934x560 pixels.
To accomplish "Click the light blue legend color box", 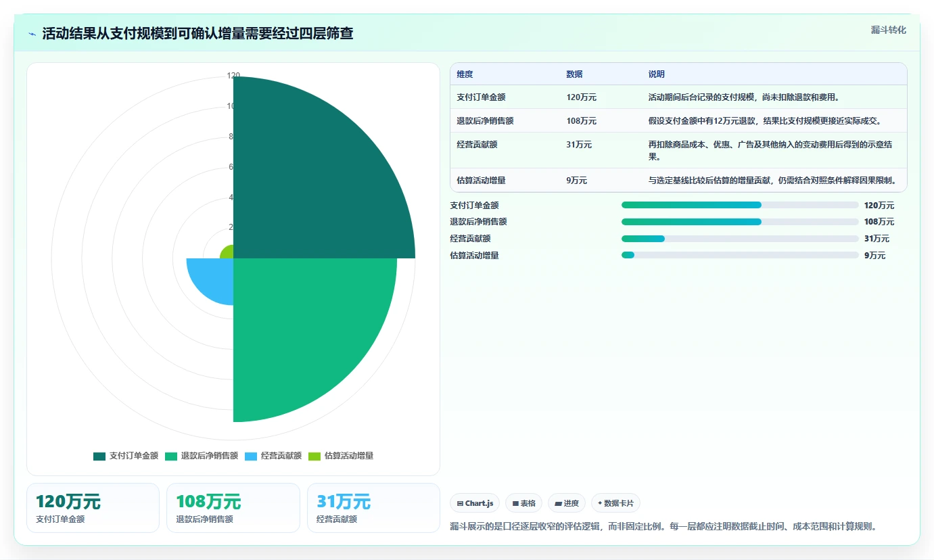I will (x=251, y=456).
